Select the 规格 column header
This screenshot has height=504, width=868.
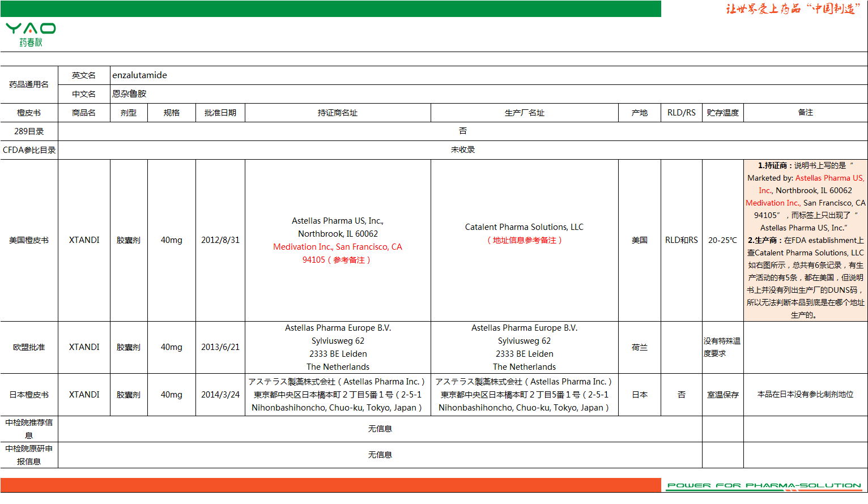(x=172, y=113)
